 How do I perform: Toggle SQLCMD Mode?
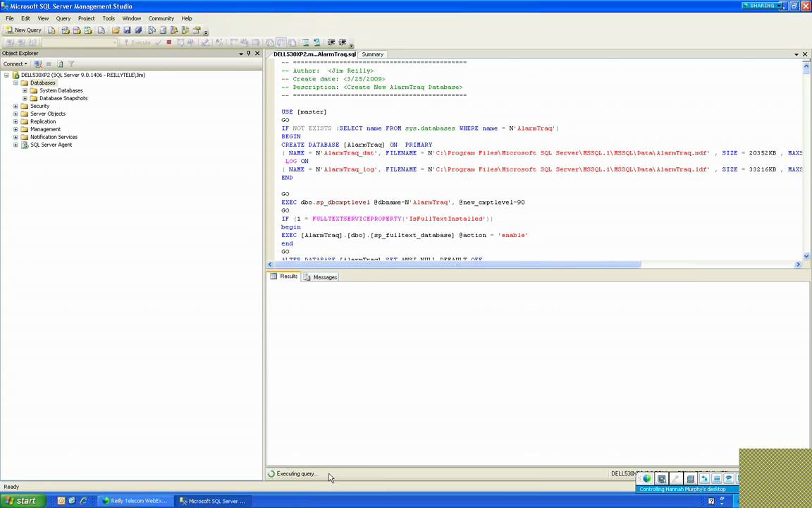pyautogui.click(x=256, y=42)
